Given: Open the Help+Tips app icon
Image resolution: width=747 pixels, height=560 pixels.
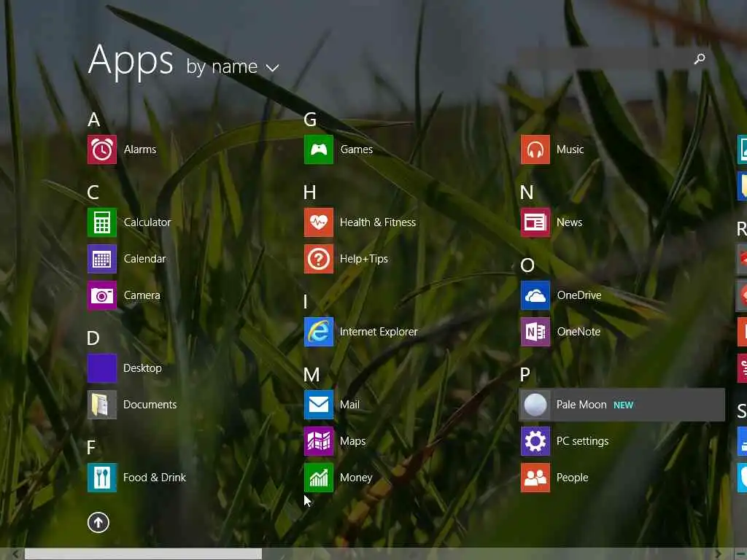Looking at the screenshot, I should pyautogui.click(x=319, y=259).
